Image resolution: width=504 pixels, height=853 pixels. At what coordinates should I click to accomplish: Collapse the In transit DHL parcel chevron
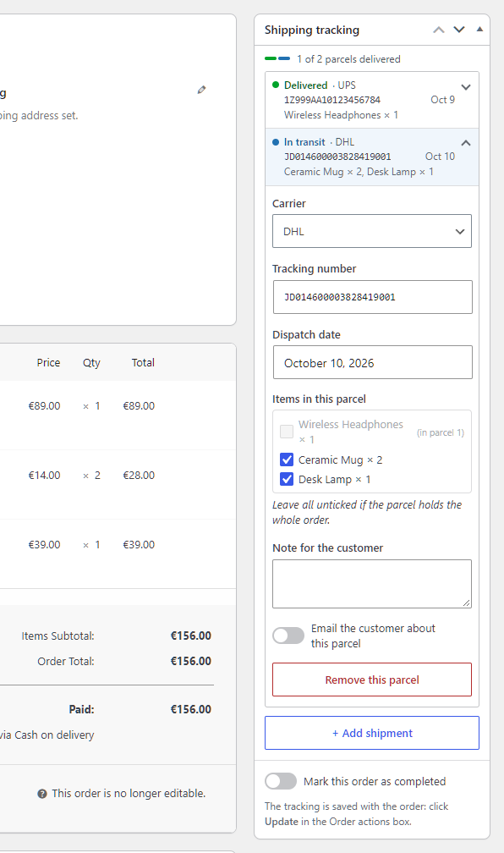pos(466,143)
